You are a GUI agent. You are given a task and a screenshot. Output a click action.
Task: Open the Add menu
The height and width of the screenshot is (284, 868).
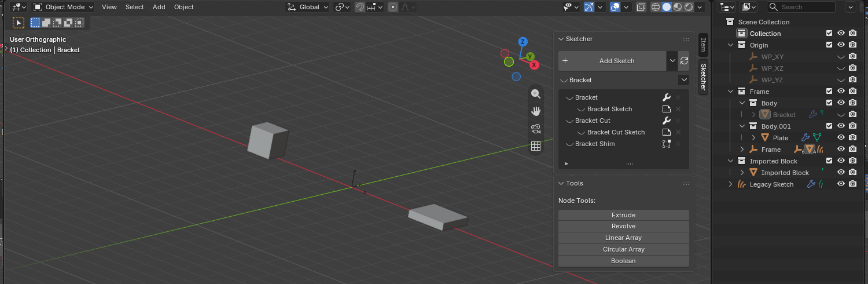(159, 7)
